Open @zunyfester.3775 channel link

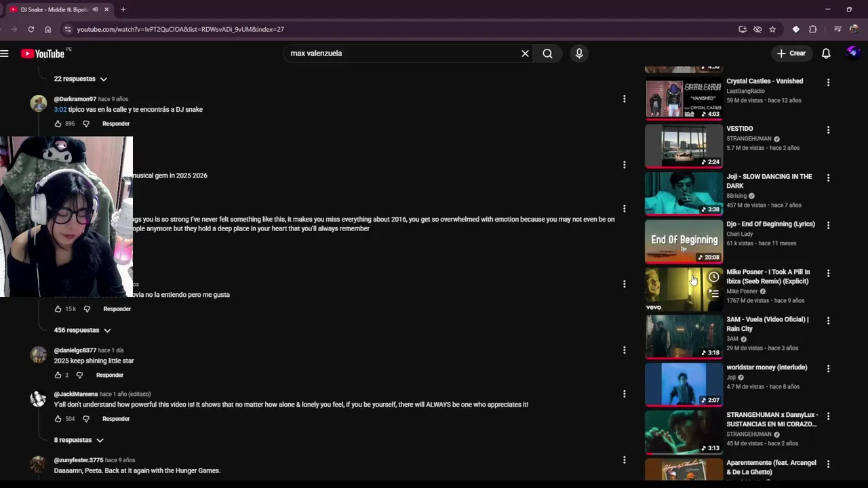79,461
